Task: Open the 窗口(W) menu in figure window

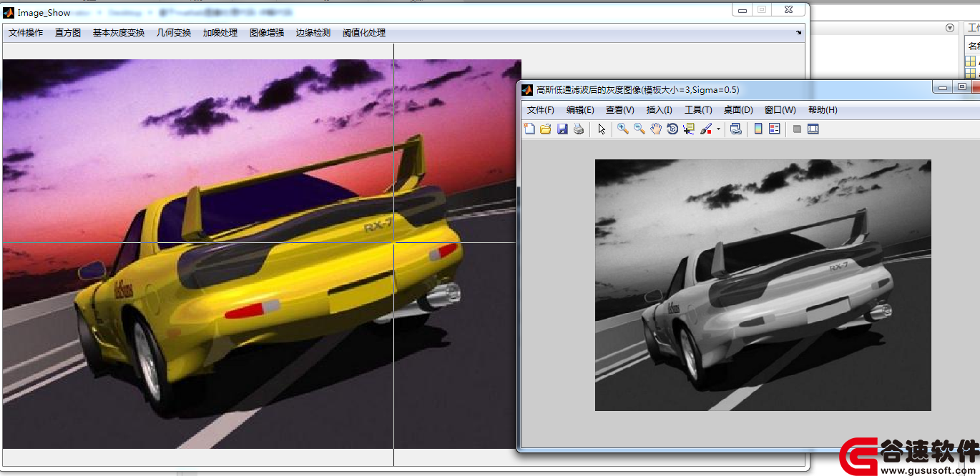Action: (780, 110)
